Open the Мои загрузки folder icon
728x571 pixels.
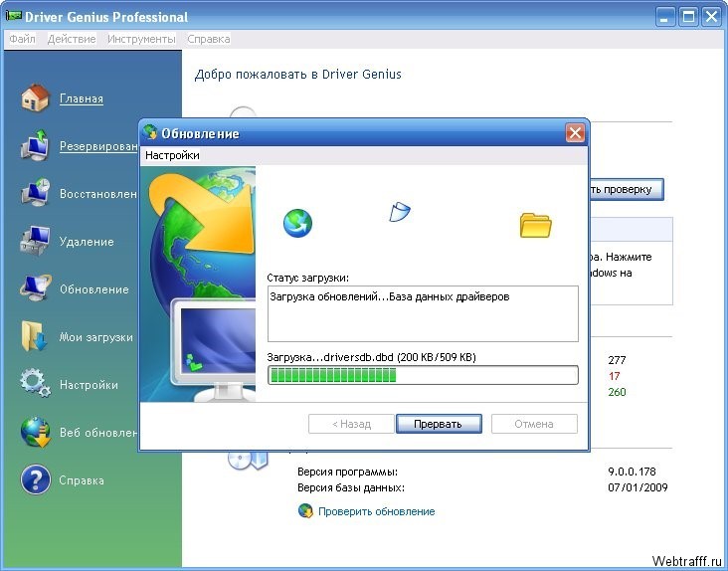[x=35, y=336]
